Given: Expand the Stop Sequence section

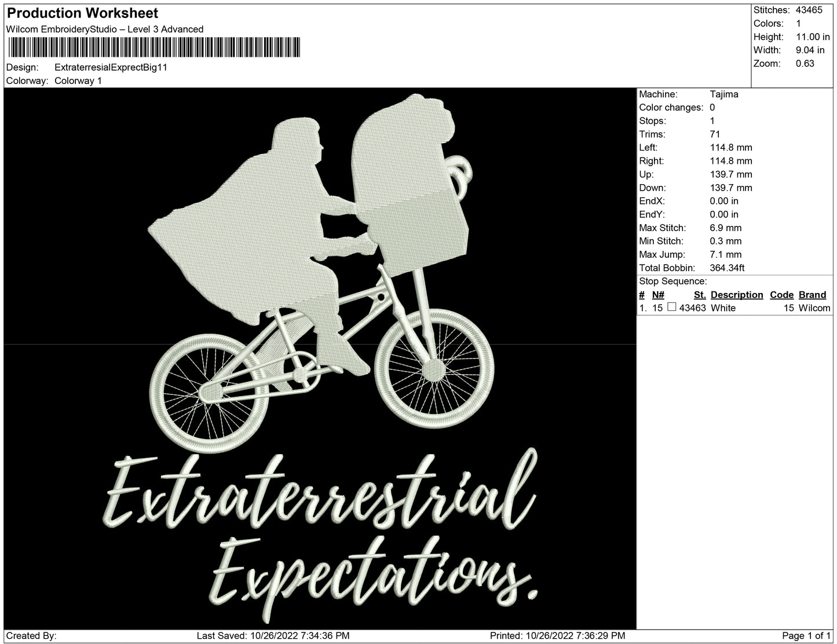Looking at the screenshot, I should click(x=672, y=281).
